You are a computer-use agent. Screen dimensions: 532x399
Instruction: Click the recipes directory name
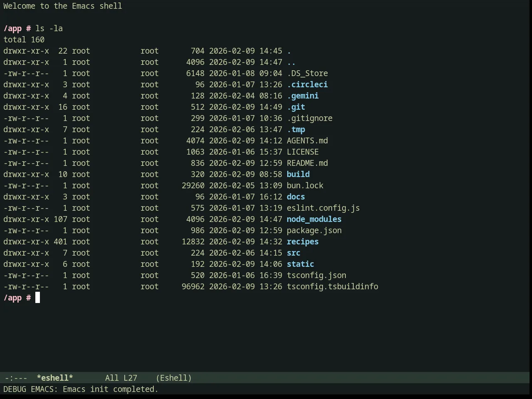[x=303, y=241]
